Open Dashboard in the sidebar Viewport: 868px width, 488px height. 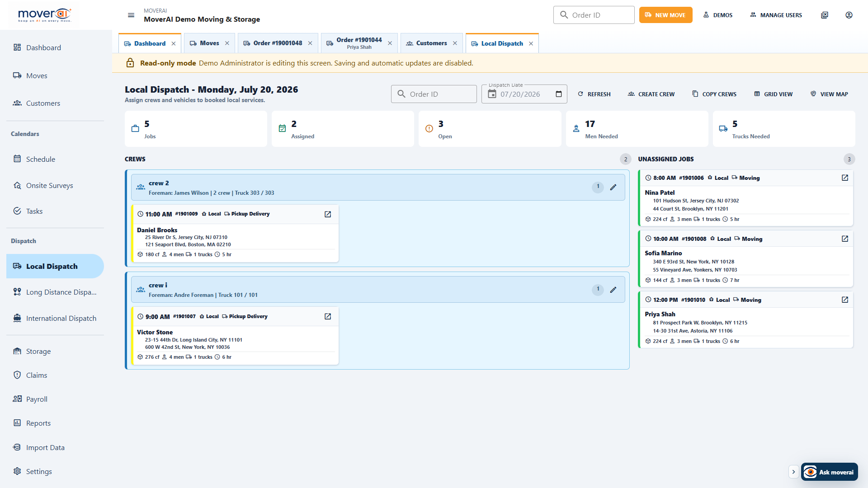pos(55,47)
